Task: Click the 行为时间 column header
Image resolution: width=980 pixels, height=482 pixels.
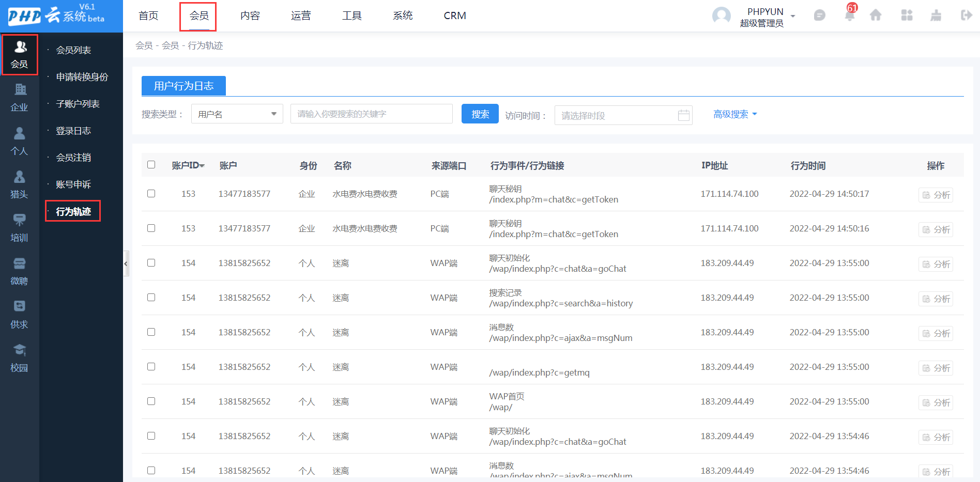Action: tap(808, 165)
